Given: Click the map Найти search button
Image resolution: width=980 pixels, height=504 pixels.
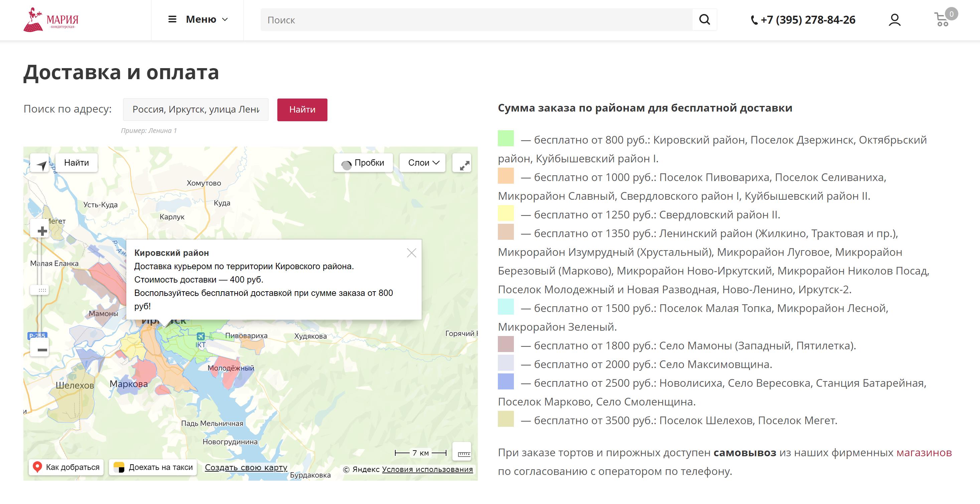Looking at the screenshot, I should pos(77,163).
